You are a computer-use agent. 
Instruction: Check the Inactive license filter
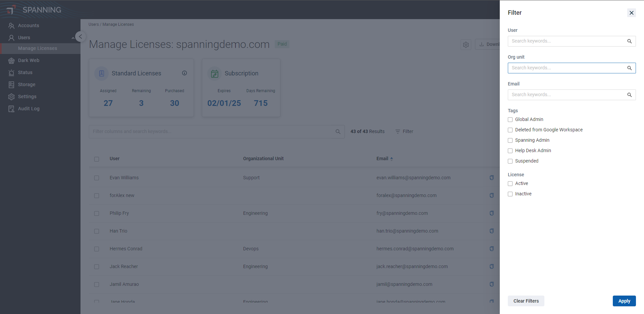(510, 194)
